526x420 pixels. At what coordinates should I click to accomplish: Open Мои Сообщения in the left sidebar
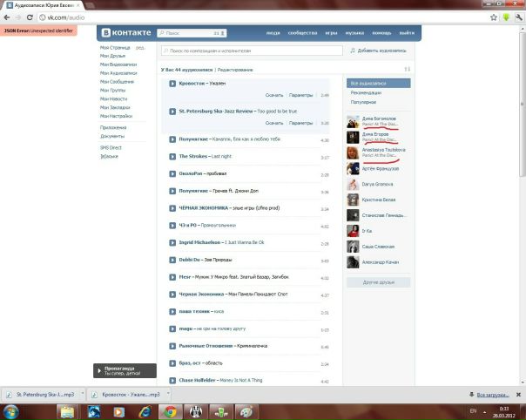click(117, 81)
